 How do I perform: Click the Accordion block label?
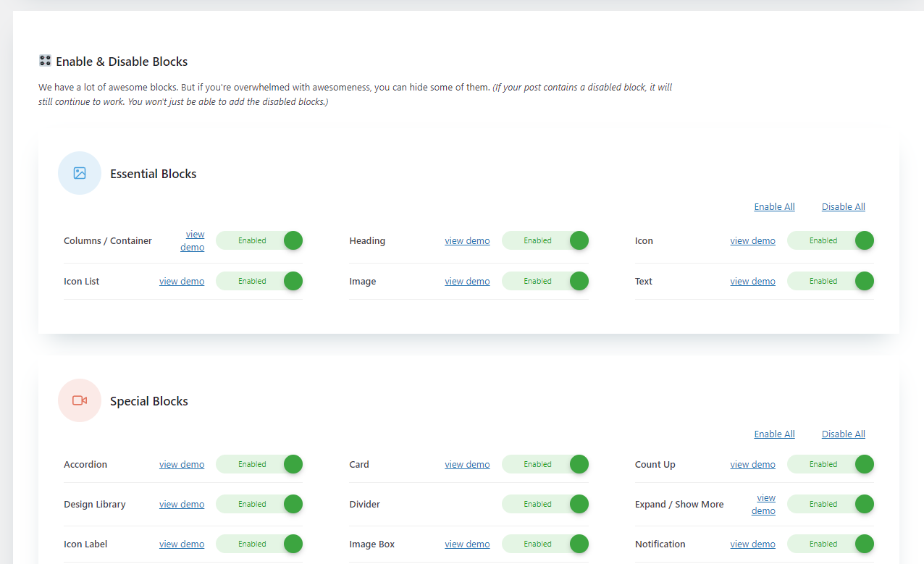pos(85,464)
